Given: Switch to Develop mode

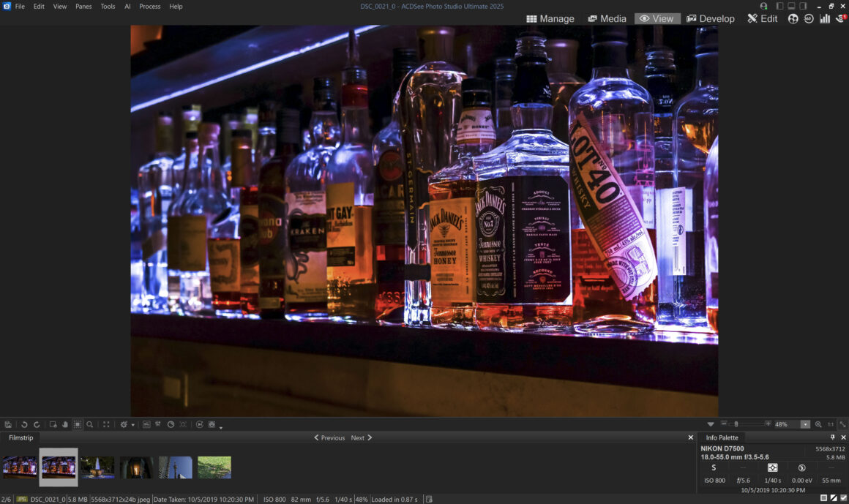Looking at the screenshot, I should [x=711, y=18].
